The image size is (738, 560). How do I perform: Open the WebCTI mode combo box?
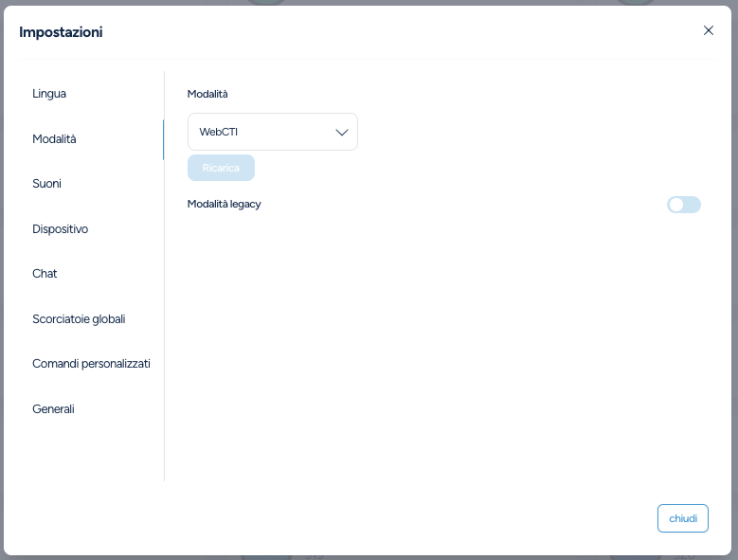[x=261, y=132]
